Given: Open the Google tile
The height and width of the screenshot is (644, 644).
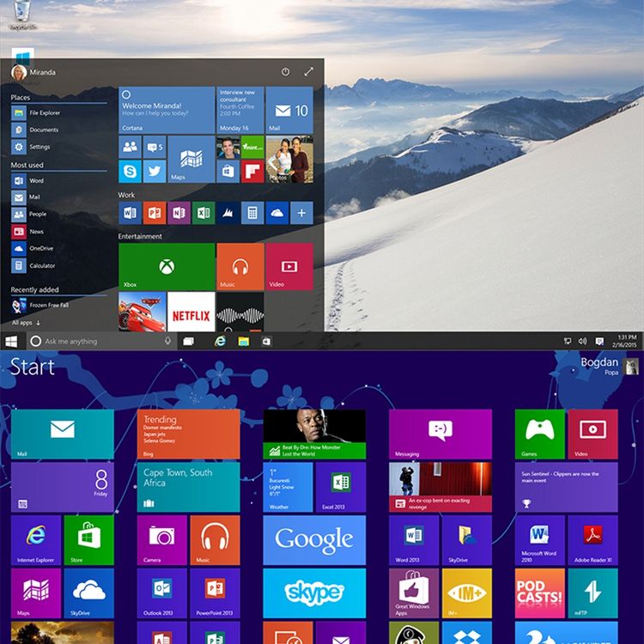Looking at the screenshot, I should (314, 540).
